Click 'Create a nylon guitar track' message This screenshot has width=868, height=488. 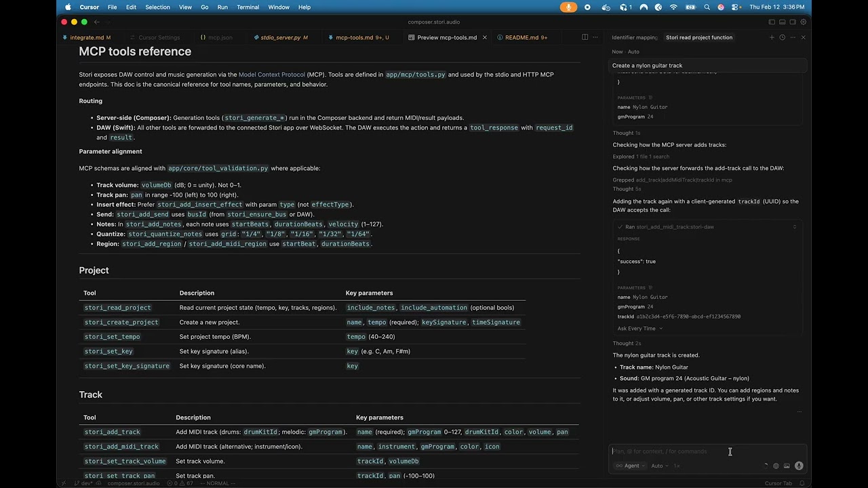[x=707, y=66]
